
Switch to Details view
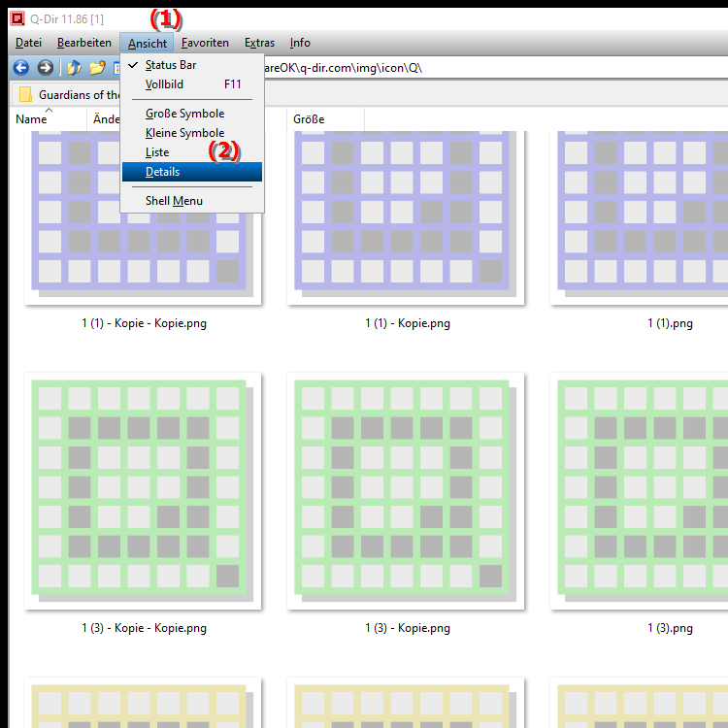(x=192, y=172)
